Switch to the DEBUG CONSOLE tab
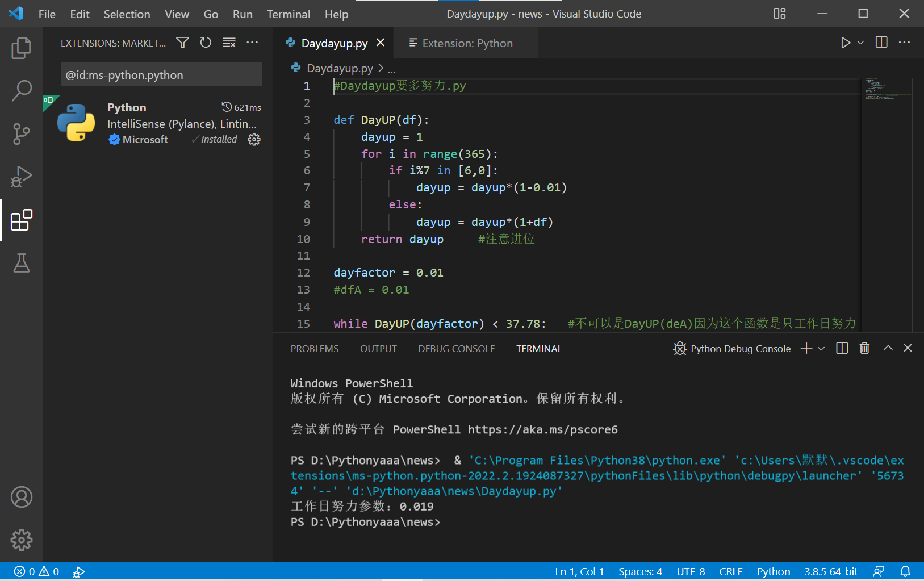 457,349
